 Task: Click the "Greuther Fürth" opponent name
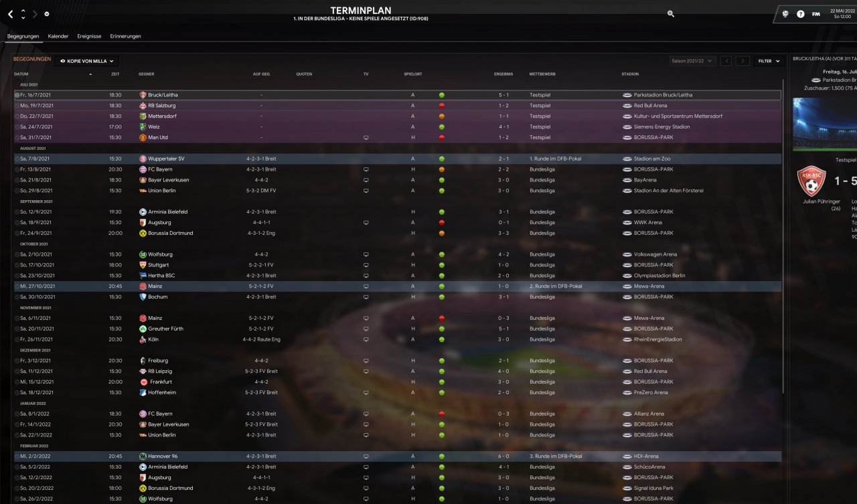click(165, 329)
